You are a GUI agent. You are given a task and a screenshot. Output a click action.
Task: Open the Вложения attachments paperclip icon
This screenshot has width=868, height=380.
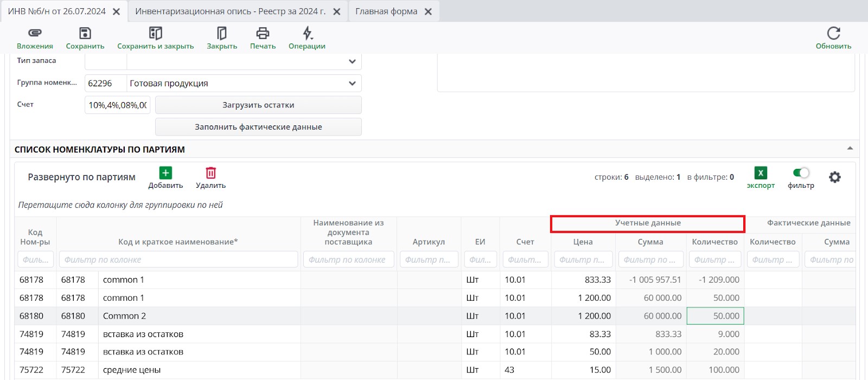click(x=35, y=34)
